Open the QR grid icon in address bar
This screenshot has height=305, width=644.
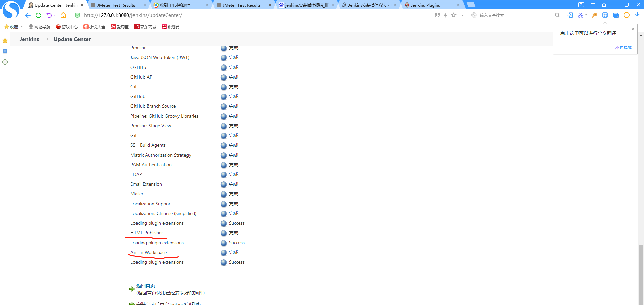click(x=437, y=15)
